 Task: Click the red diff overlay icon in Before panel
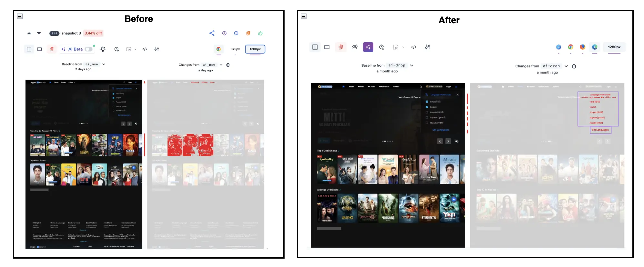click(52, 49)
